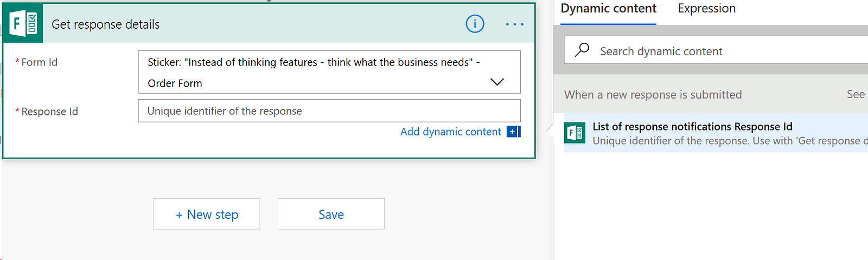This screenshot has width=868, height=260.
Task: Click the magnifier icon in dynamic content search
Action: tap(582, 50)
